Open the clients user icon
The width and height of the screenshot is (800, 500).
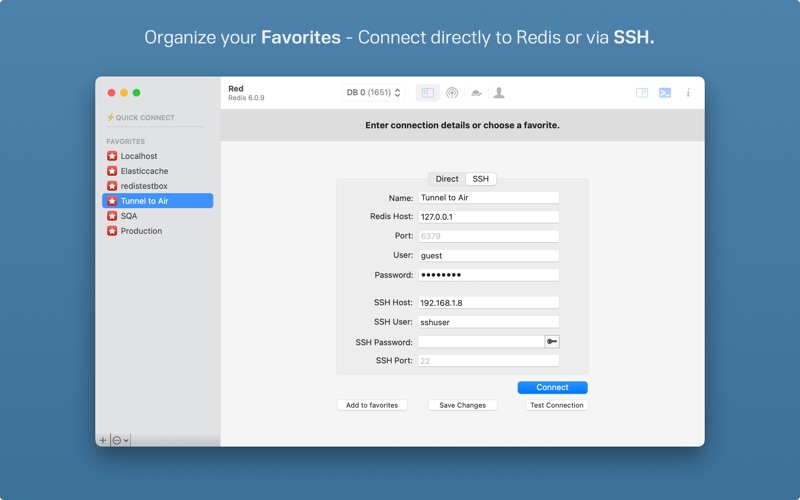click(x=499, y=93)
